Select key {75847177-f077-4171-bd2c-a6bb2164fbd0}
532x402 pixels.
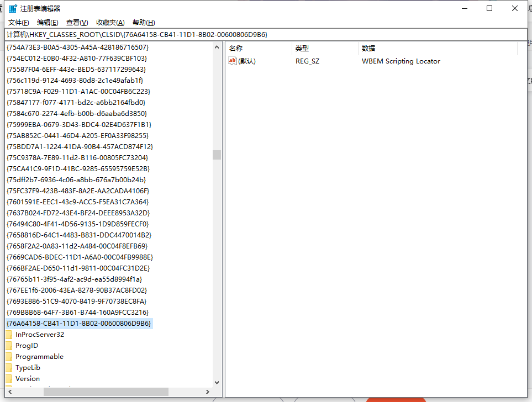(76, 103)
